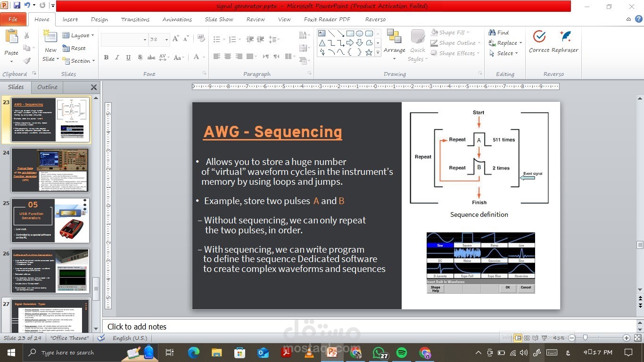This screenshot has width=644, height=362.
Task: Click Reset slide button
Action: pos(74,48)
